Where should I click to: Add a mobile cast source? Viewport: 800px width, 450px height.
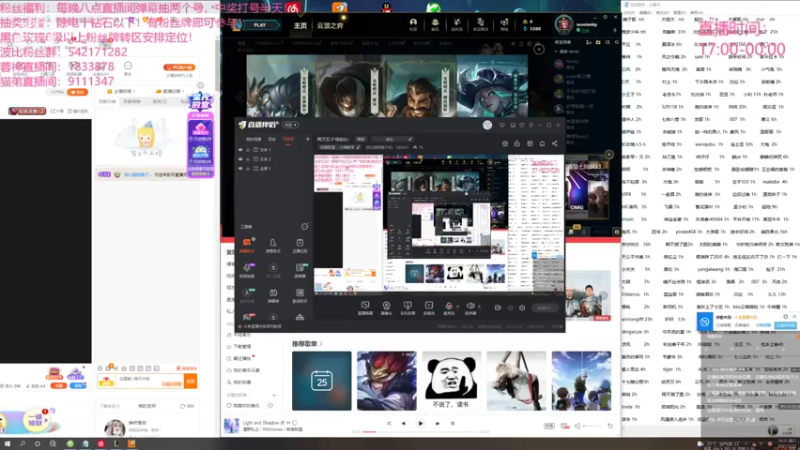click(x=407, y=308)
